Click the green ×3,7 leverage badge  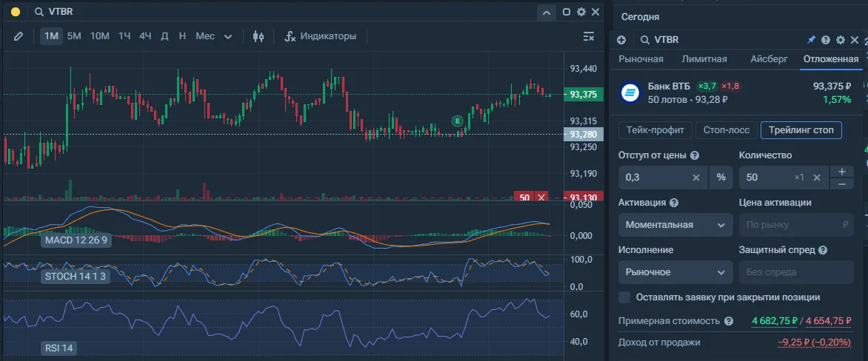click(x=707, y=87)
